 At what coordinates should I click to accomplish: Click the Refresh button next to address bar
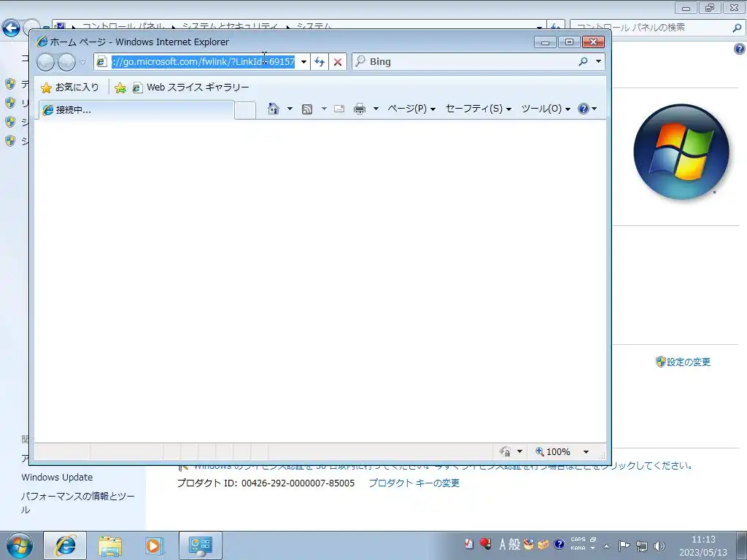pyautogui.click(x=320, y=61)
